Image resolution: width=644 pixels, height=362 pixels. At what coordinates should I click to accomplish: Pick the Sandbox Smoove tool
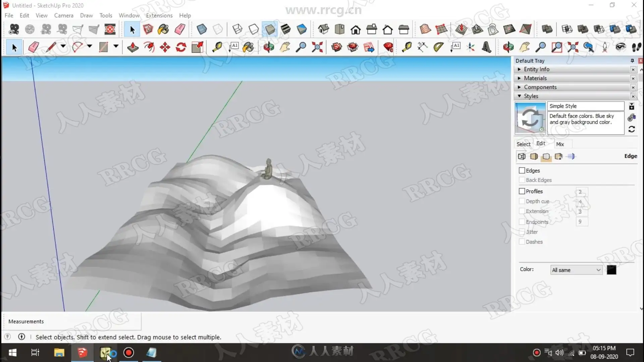(461, 29)
